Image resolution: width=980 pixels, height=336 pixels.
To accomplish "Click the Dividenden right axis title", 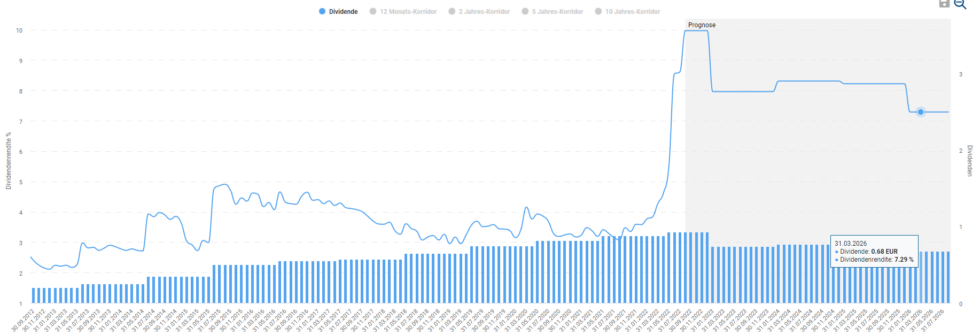I will pyautogui.click(x=969, y=161).
